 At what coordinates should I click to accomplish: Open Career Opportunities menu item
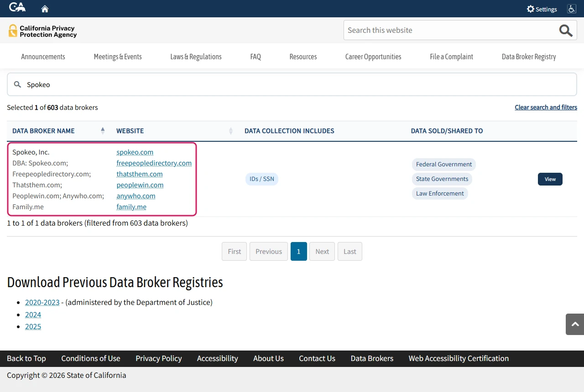point(373,57)
